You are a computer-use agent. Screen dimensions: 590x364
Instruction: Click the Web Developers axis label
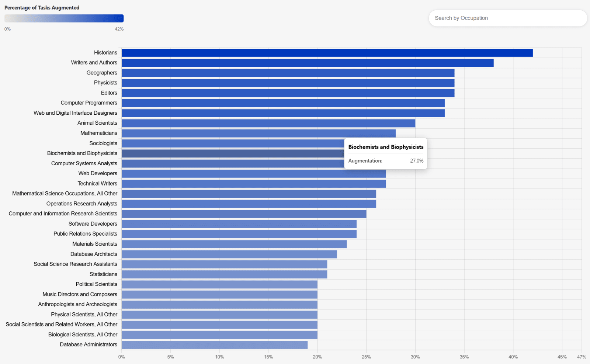[98, 173]
